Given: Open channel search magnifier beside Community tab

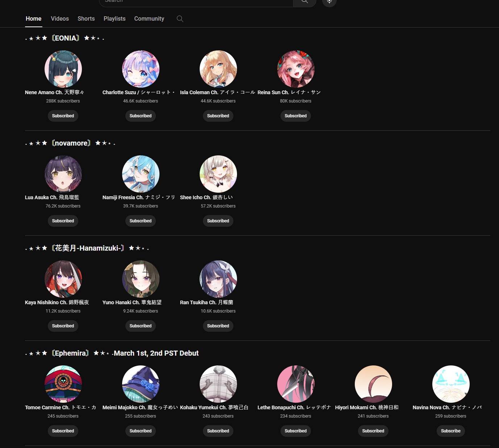Looking at the screenshot, I should [180, 19].
